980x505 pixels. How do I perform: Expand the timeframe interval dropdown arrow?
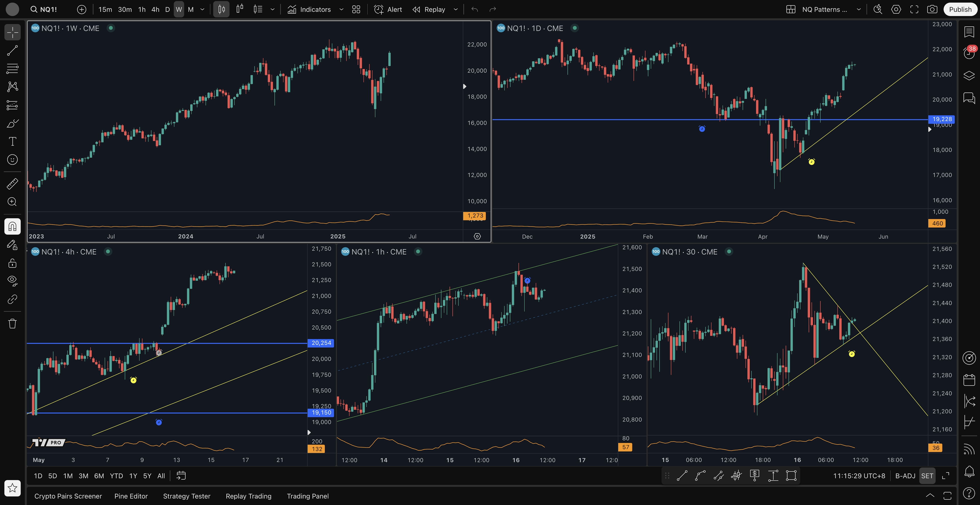click(x=202, y=9)
